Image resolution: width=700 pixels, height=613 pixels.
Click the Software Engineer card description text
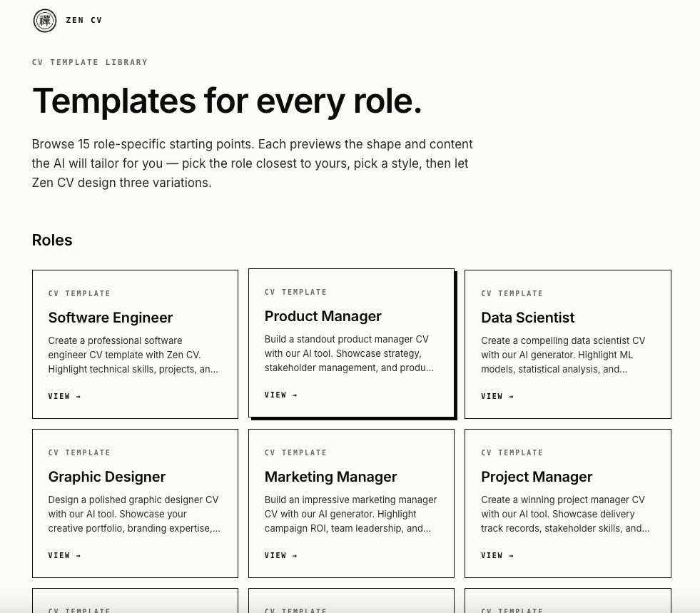click(x=133, y=355)
